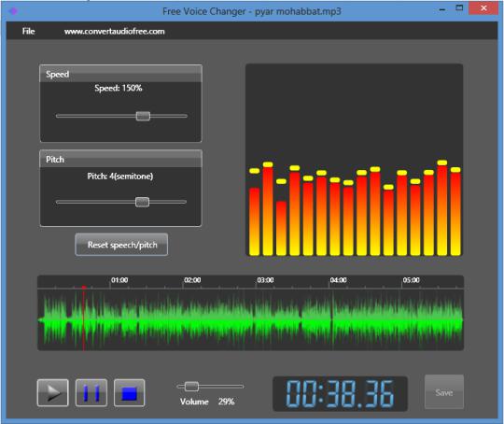Click the purple app icon in the title bar
The width and height of the screenshot is (504, 424).
pos(13,11)
